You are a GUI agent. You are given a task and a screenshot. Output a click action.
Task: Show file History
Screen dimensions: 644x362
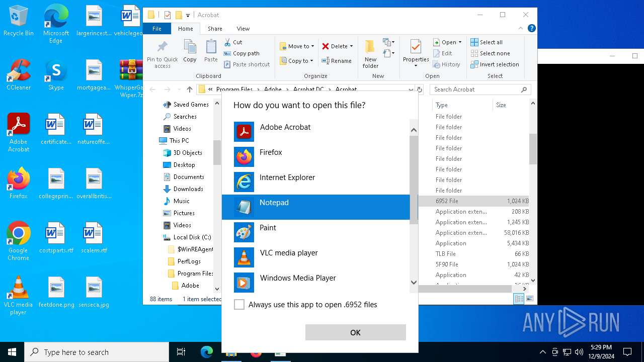pos(446,64)
